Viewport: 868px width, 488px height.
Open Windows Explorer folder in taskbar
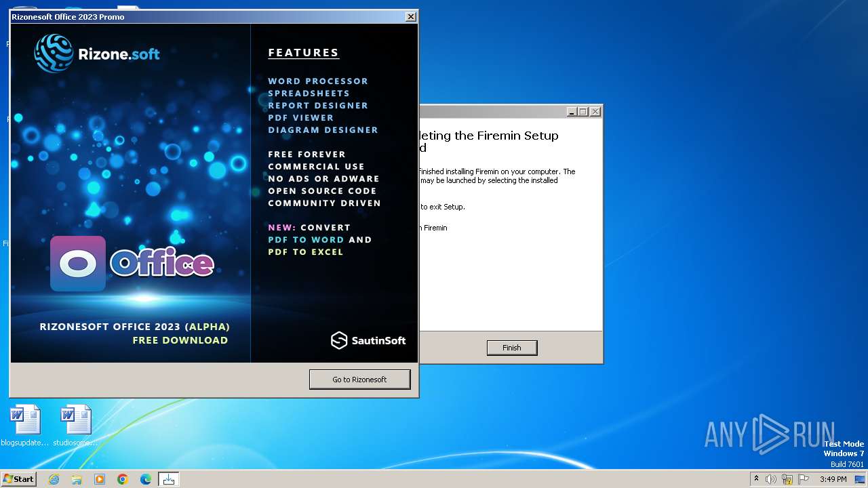tap(77, 479)
